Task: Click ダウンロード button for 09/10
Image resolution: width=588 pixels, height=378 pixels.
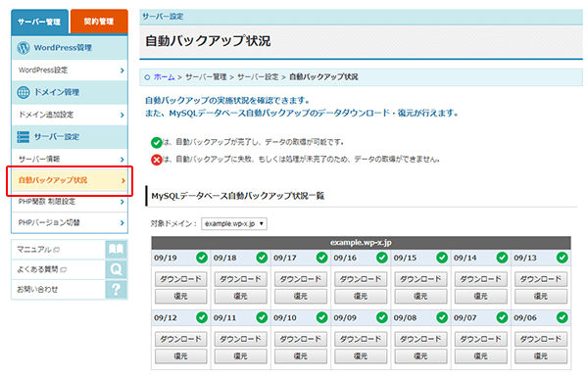Action: 301,339
